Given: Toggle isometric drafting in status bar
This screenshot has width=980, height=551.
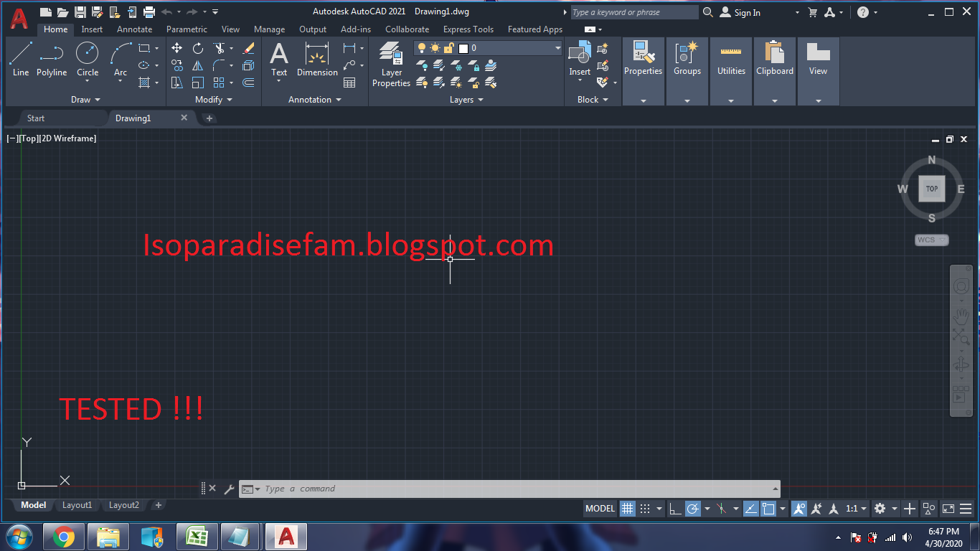Looking at the screenshot, I should [722, 509].
